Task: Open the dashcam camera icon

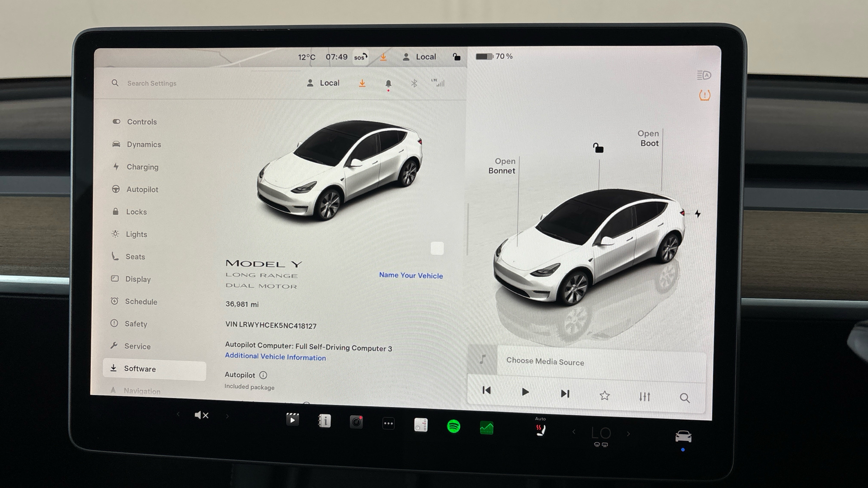Action: tap(356, 422)
